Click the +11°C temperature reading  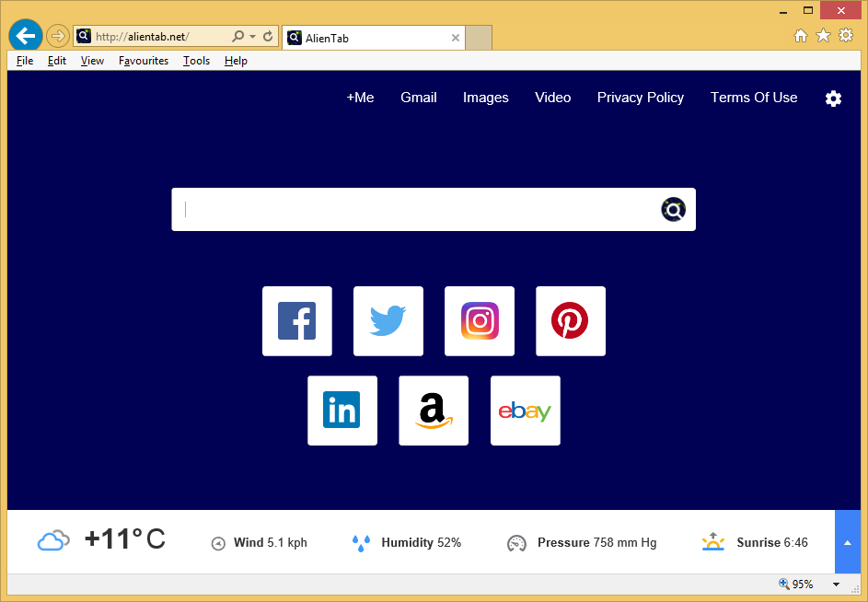point(125,538)
